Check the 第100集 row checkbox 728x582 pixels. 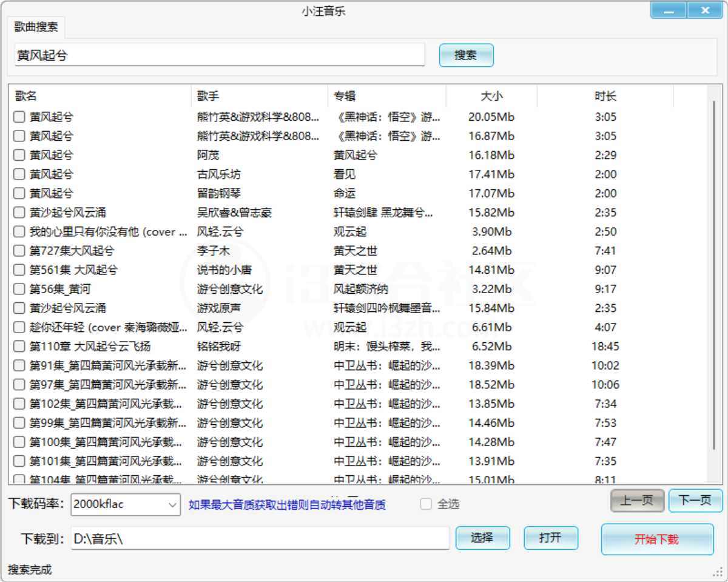click(x=19, y=442)
